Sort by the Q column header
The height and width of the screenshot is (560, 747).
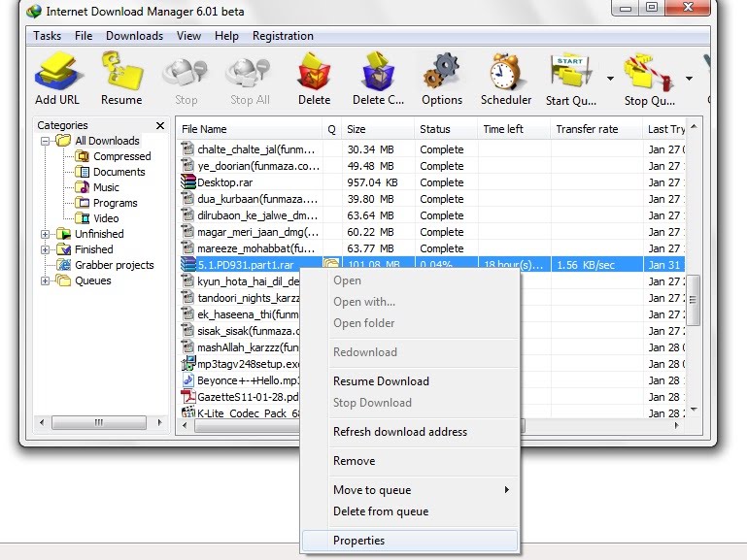(x=332, y=129)
